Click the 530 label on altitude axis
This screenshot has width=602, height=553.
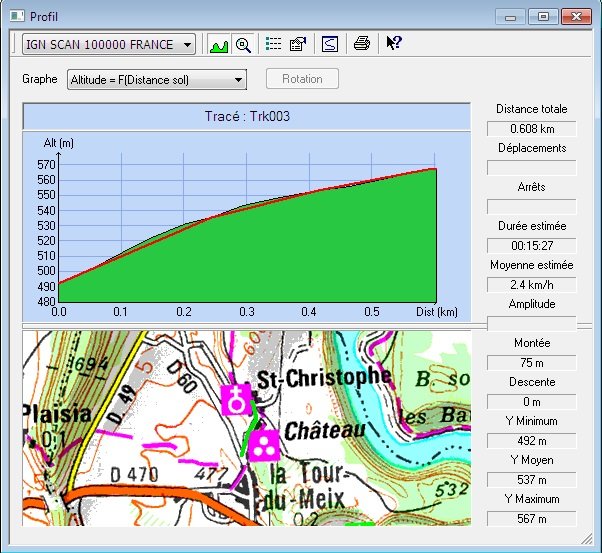[46, 225]
